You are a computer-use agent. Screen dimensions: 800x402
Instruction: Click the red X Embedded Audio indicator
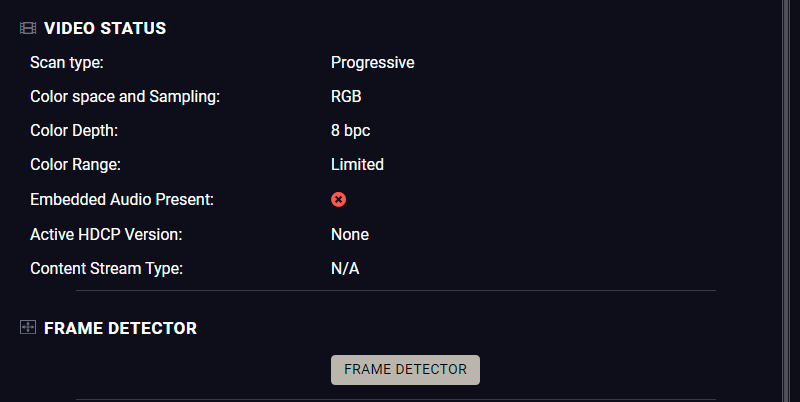(x=338, y=199)
